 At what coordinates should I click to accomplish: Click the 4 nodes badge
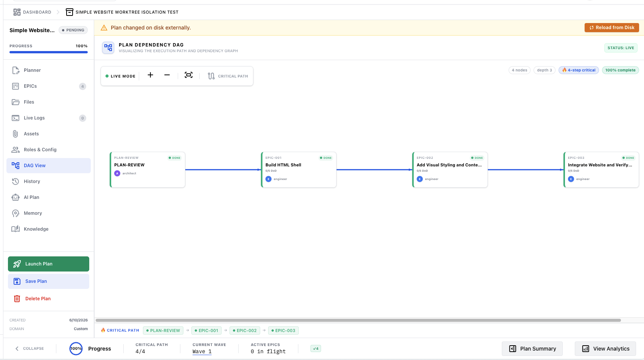click(x=520, y=70)
